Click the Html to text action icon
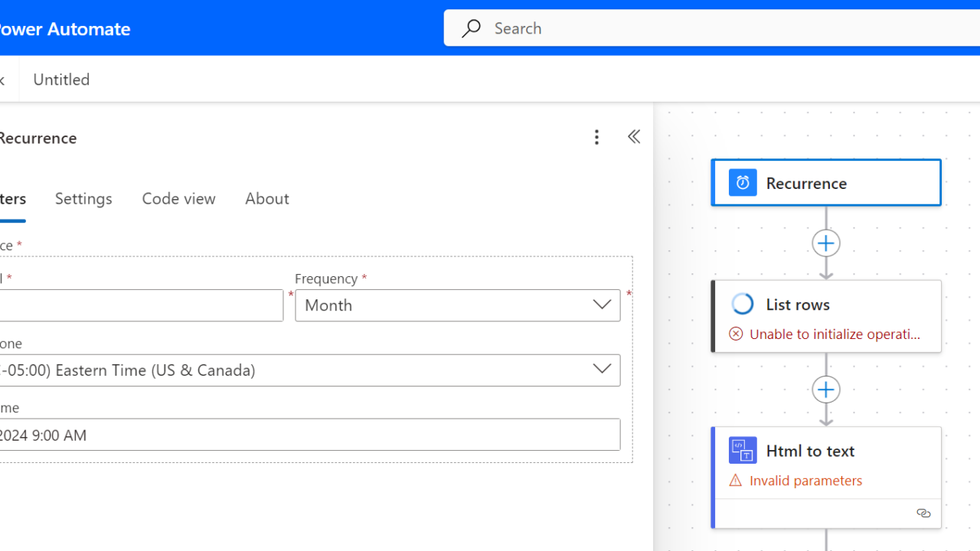This screenshot has height=551, width=980. pyautogui.click(x=742, y=451)
